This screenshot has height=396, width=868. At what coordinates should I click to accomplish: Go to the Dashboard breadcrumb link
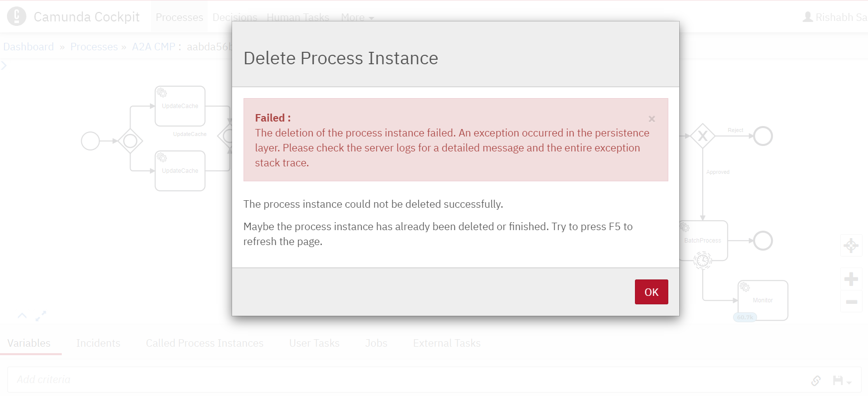[x=28, y=47]
